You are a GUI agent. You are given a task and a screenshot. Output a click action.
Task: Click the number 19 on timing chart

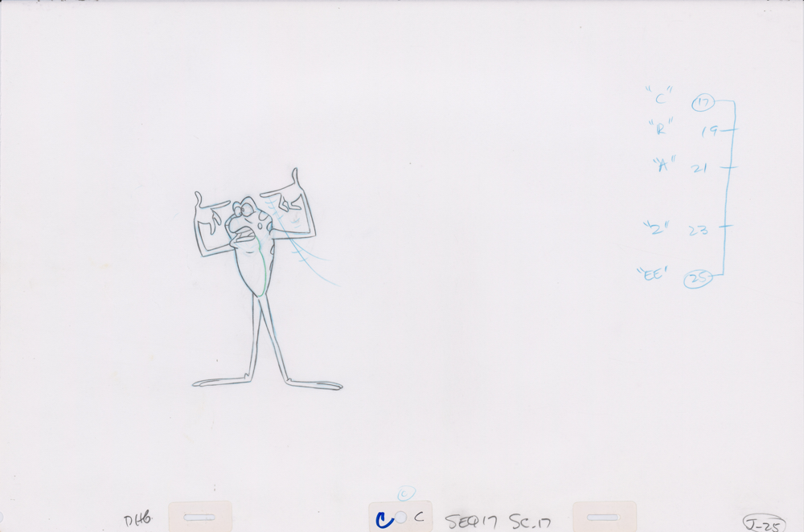point(708,130)
